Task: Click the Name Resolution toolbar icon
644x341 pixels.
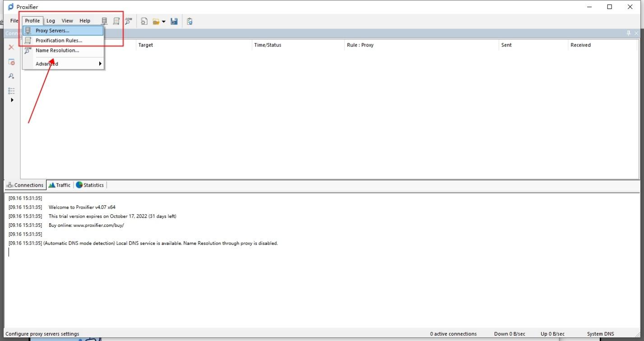Action: (x=129, y=21)
